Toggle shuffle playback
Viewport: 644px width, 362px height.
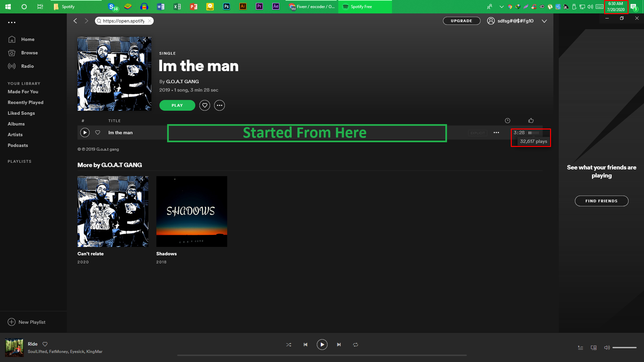[289, 345]
